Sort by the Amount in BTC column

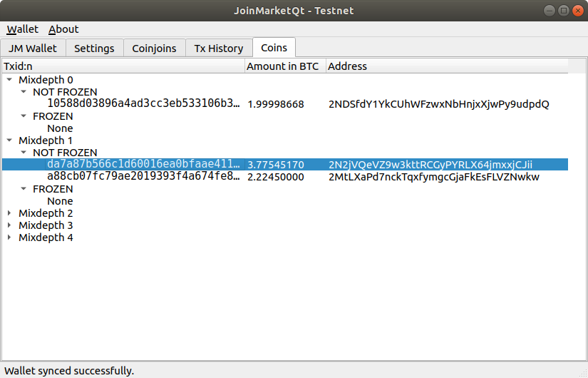[x=283, y=66]
